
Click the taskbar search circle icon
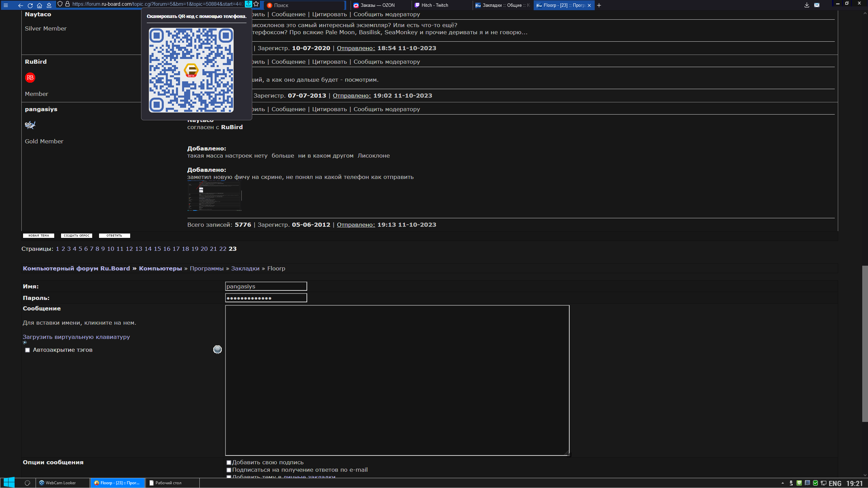(x=27, y=483)
